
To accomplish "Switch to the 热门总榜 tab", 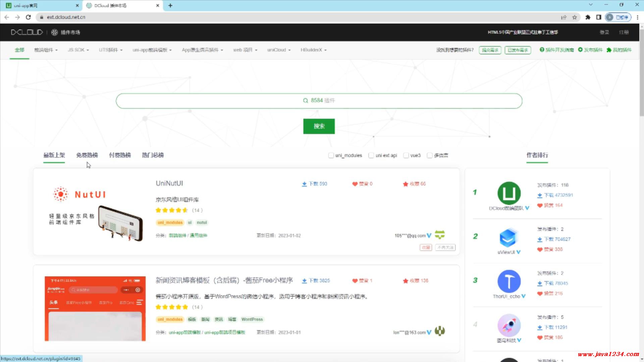I will 153,155.
